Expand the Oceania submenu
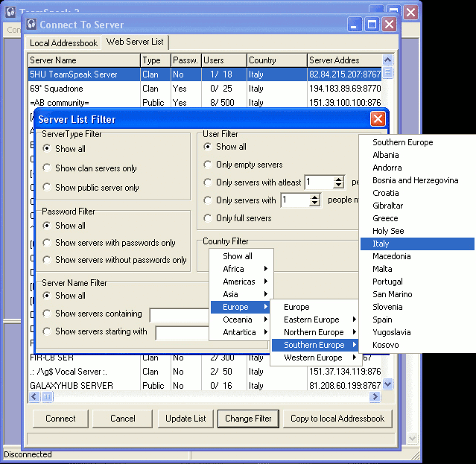 tap(241, 320)
